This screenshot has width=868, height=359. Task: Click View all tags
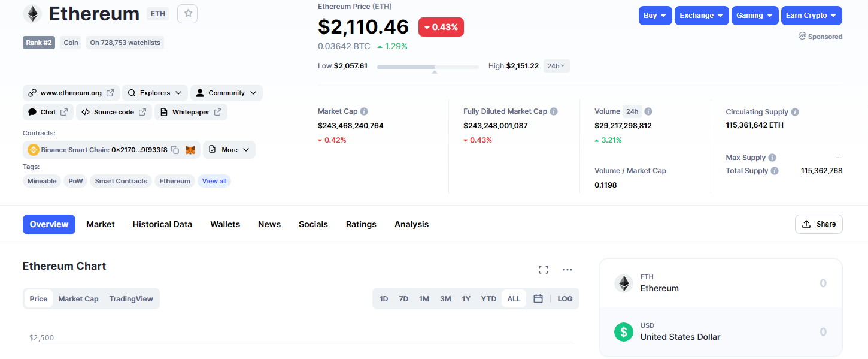point(214,181)
